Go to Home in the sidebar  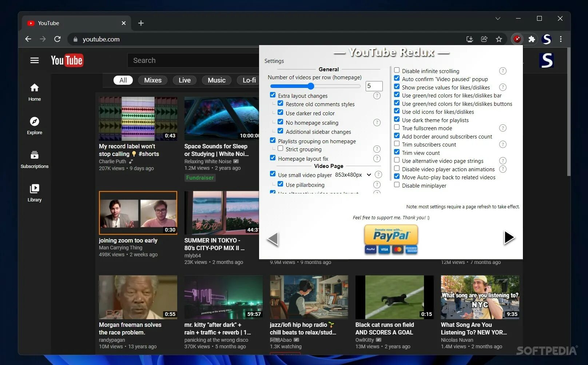pyautogui.click(x=35, y=92)
